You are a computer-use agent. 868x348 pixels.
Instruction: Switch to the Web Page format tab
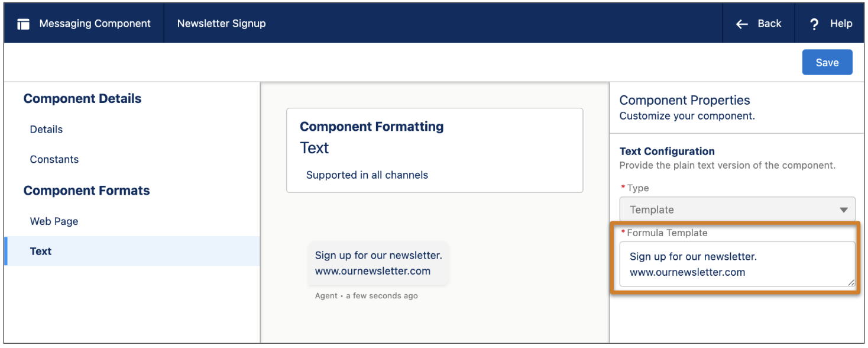coord(54,221)
